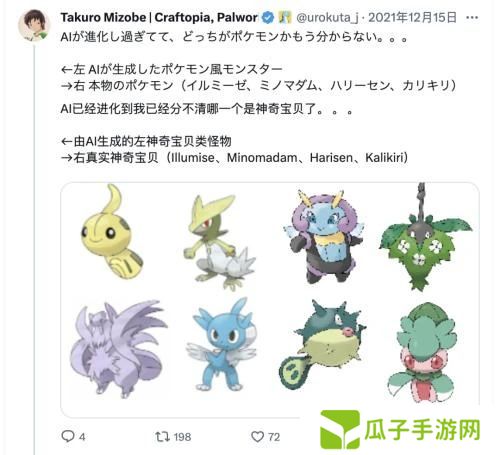This screenshot has width=500, height=455.
Task: Click the 瓜子手游网 green logo watermark
Action: click(400, 429)
